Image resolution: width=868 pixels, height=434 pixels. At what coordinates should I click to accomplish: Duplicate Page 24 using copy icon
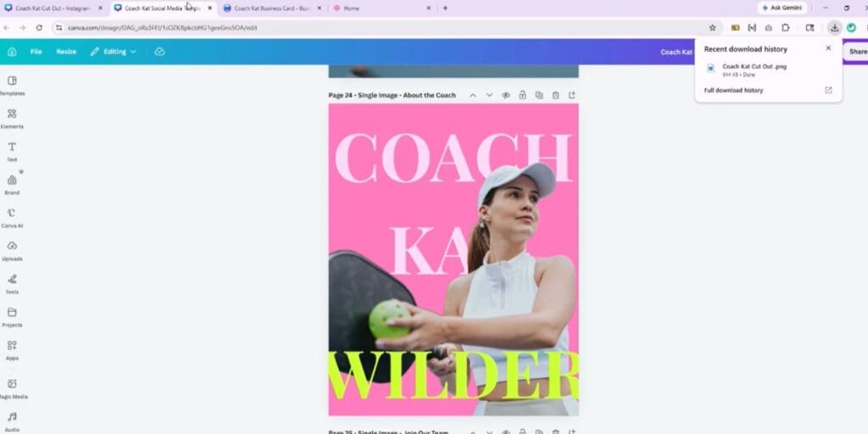point(538,95)
